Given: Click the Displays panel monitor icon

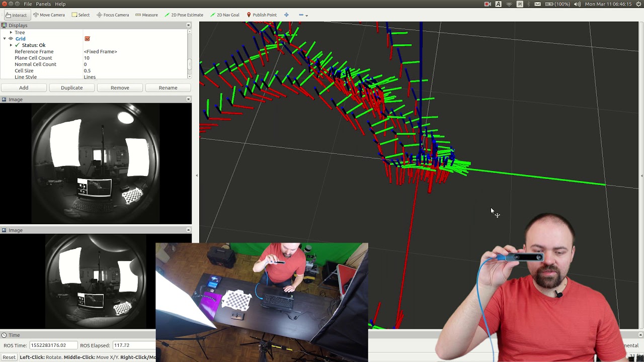Looking at the screenshot, I should [4, 25].
